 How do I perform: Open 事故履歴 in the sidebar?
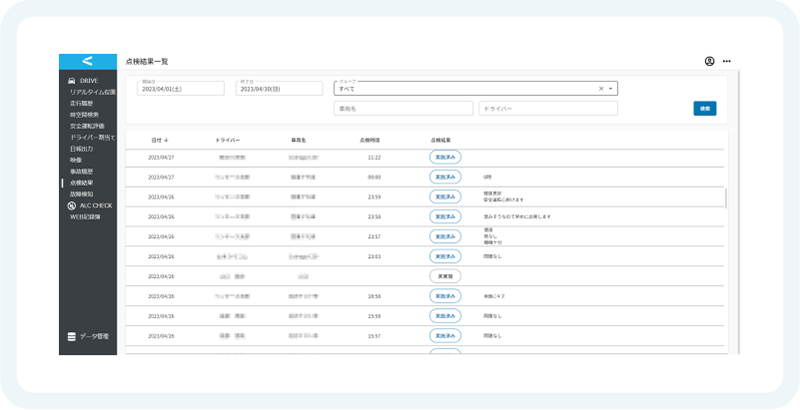pyautogui.click(x=82, y=171)
